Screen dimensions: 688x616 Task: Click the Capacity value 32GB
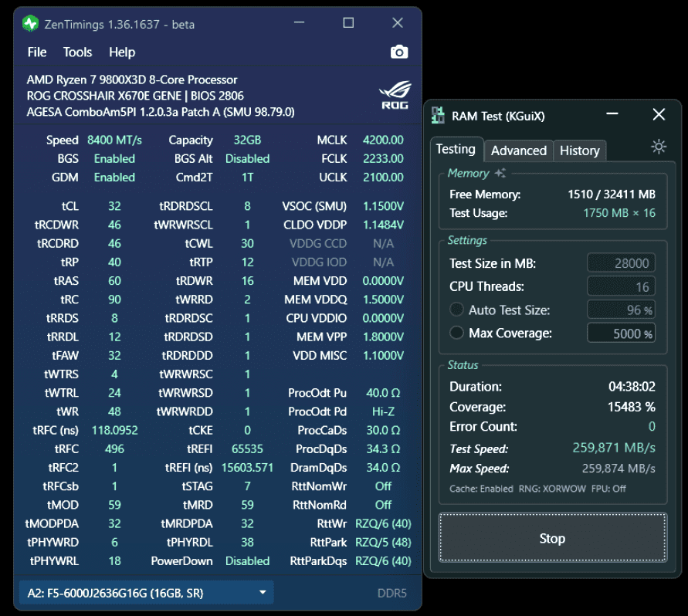tap(247, 140)
